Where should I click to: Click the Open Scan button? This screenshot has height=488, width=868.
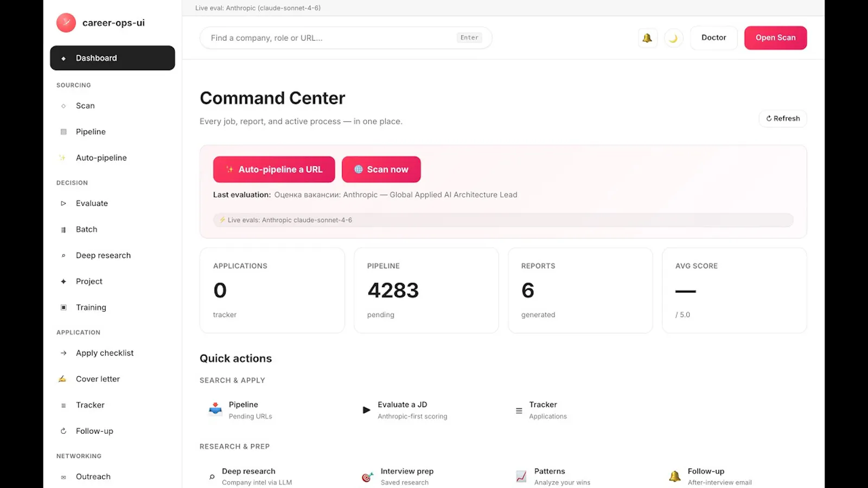click(775, 38)
